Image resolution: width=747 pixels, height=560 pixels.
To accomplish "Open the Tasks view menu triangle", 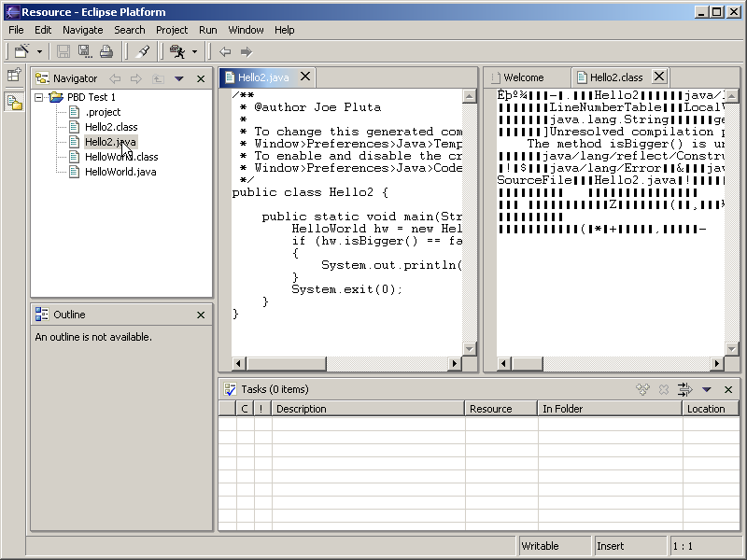I will pos(707,389).
